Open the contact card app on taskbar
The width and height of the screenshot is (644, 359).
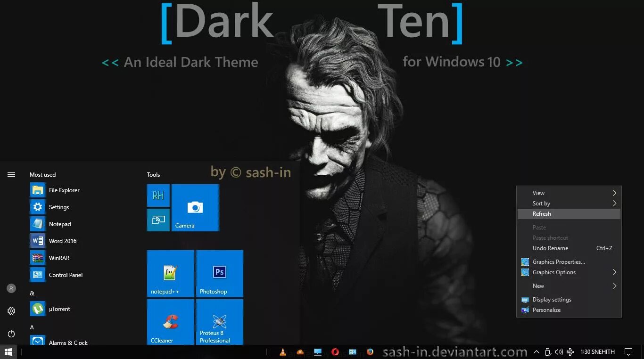pos(353,352)
